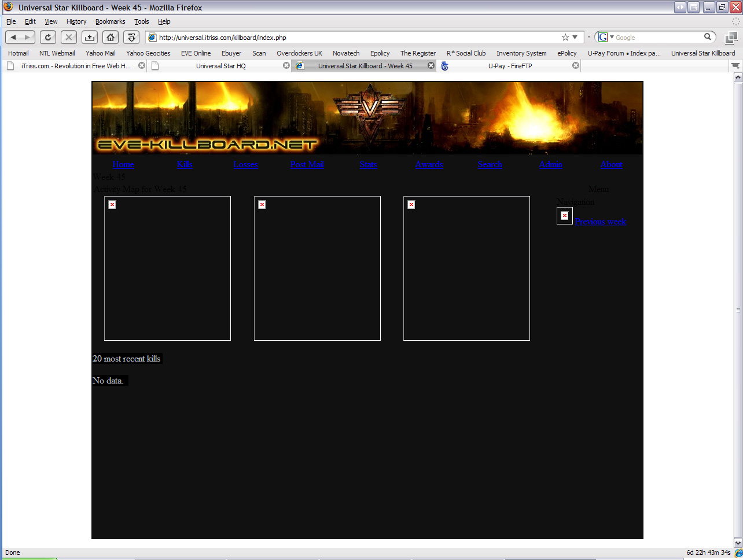Close the Universal Star Killboard - Week 45 tab

coord(431,65)
